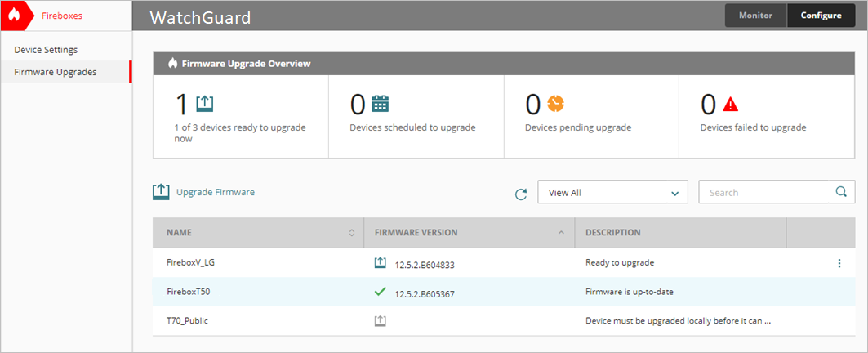Click the grayed upgrade icon for T70_Public

tap(380, 321)
